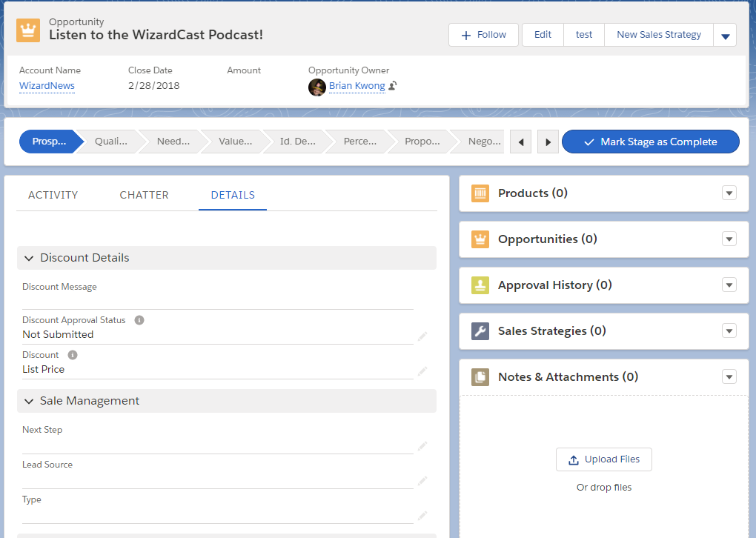Viewport: 756px width, 538px height.
Task: Click the close date 2/28/2018
Action: click(154, 86)
